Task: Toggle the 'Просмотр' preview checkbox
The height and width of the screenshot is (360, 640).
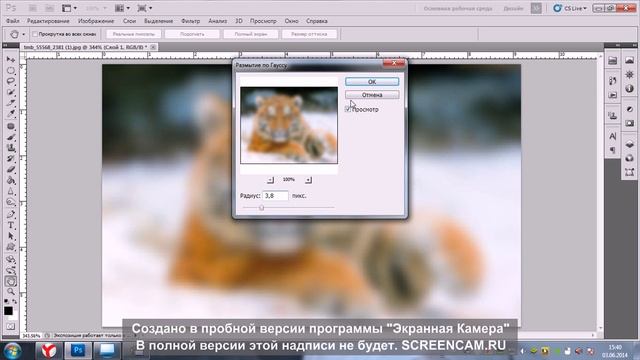Action: [x=348, y=109]
